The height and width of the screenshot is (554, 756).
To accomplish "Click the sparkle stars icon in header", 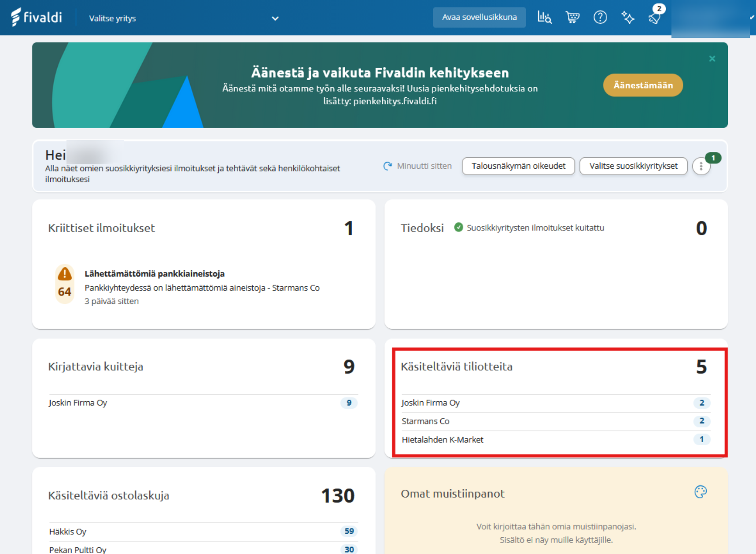I will pyautogui.click(x=628, y=18).
